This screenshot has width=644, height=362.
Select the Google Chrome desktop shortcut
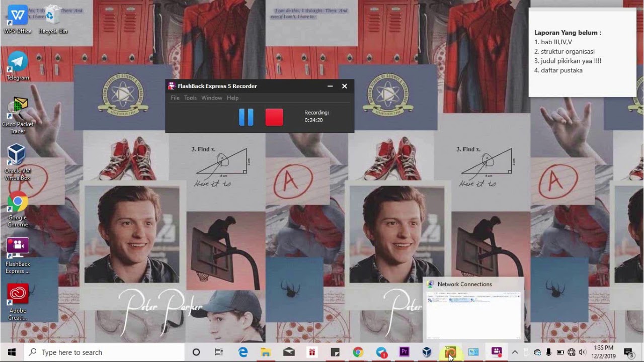pyautogui.click(x=18, y=209)
